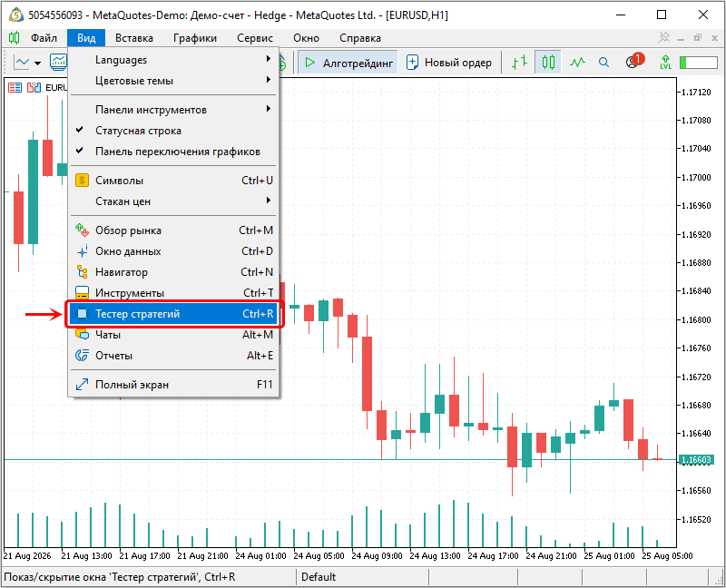Click the Новый ордер document plus icon
The image size is (726, 588).
412,62
